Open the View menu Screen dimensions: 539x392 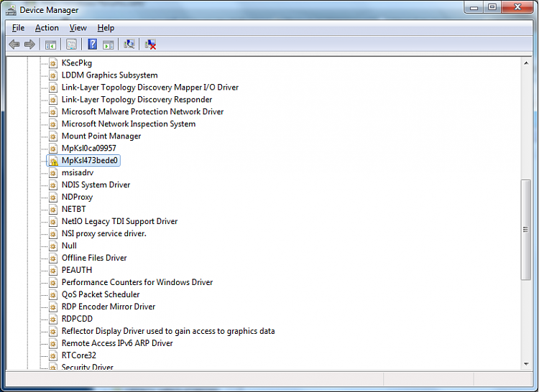[x=78, y=28]
